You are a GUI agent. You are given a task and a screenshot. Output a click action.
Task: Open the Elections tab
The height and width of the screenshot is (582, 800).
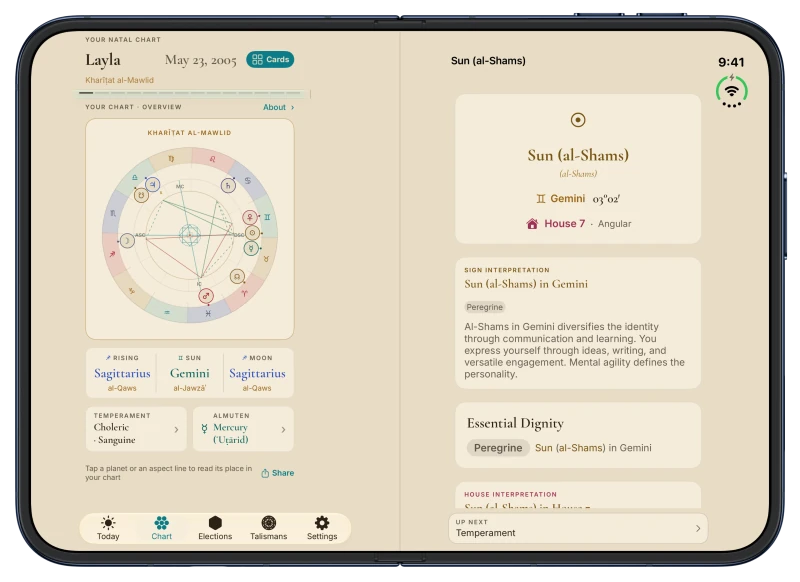215,528
